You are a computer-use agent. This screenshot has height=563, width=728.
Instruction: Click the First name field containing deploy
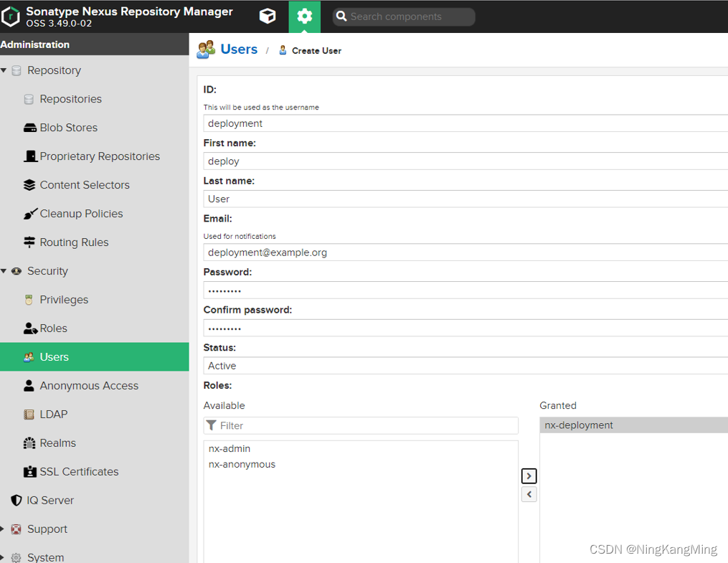[465, 161]
